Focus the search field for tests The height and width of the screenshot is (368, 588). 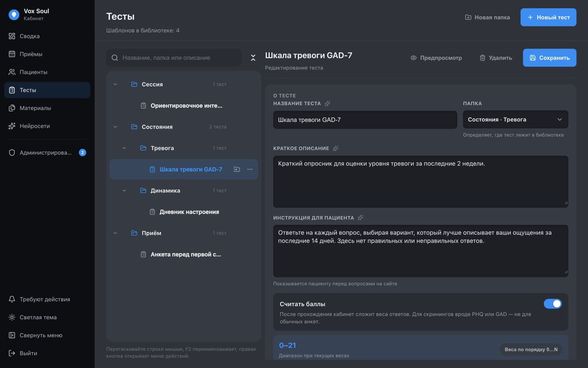coord(174,58)
